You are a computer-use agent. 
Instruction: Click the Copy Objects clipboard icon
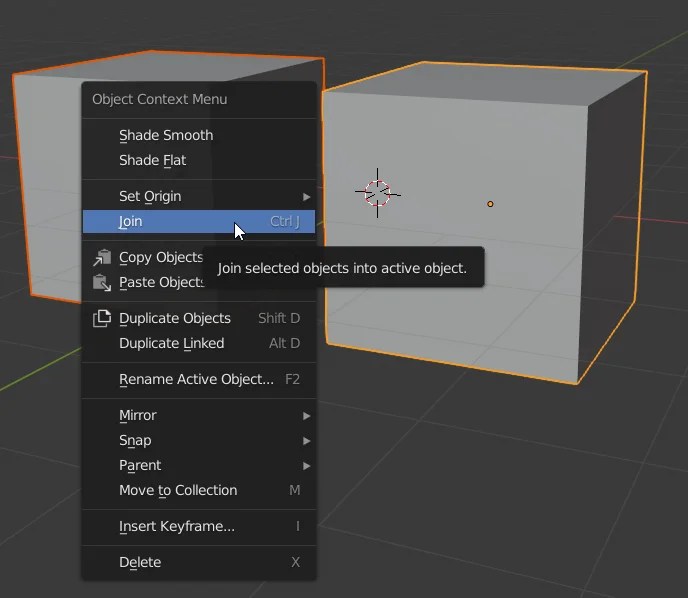point(102,258)
